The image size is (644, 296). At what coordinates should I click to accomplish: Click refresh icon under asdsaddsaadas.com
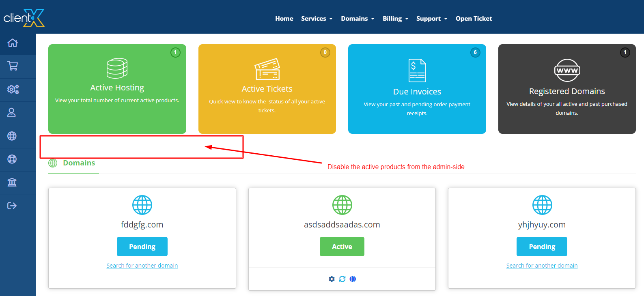(342, 279)
